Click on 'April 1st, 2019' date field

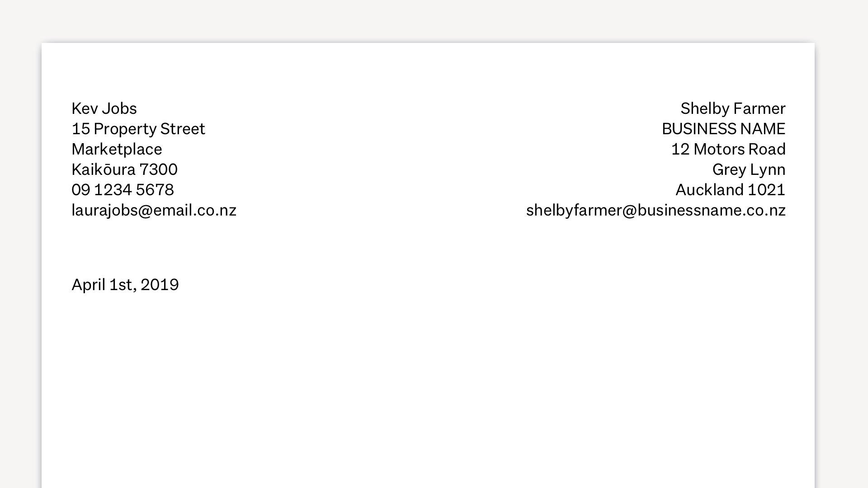125,285
